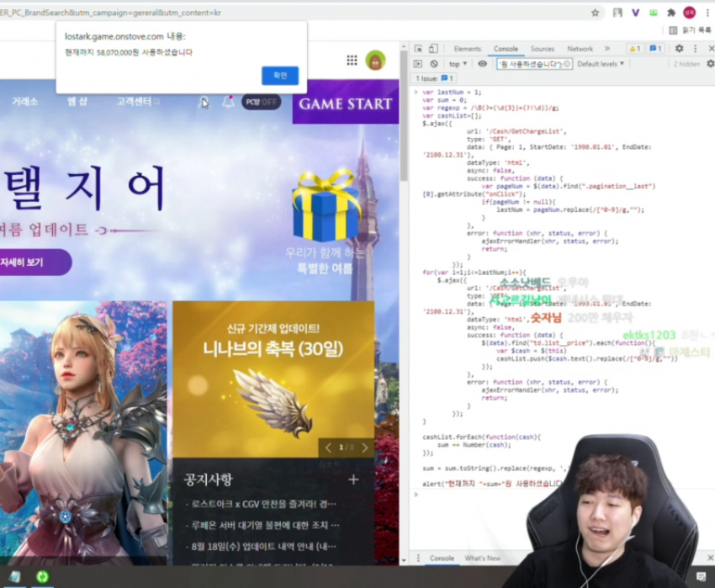The height and width of the screenshot is (588, 715).
Task: Toggle the PC방 OFF switch
Action: (x=261, y=102)
